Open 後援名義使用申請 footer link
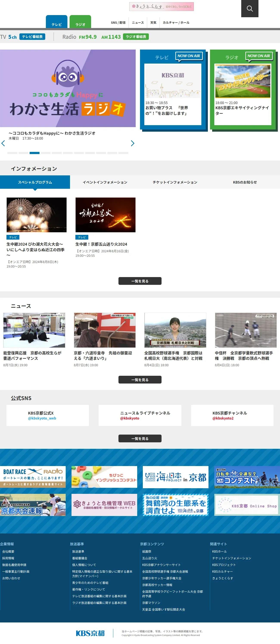The height and width of the screenshot is (644, 280). coord(14,565)
